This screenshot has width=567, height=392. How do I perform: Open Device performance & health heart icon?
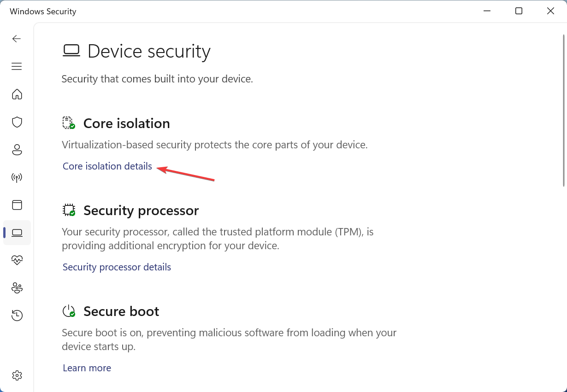[x=17, y=260]
